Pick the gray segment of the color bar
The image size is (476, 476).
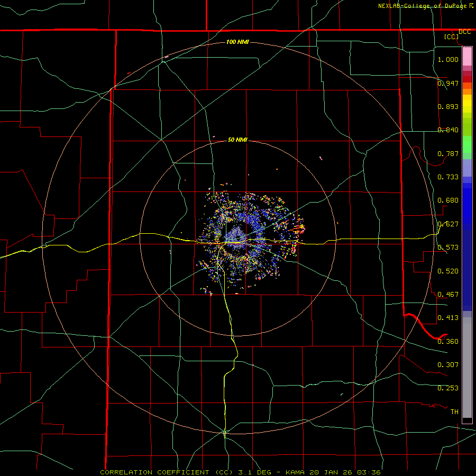point(467,368)
